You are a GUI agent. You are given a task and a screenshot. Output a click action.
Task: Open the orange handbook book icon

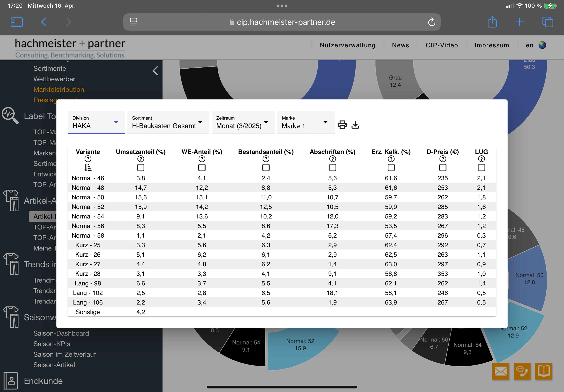coord(544,371)
